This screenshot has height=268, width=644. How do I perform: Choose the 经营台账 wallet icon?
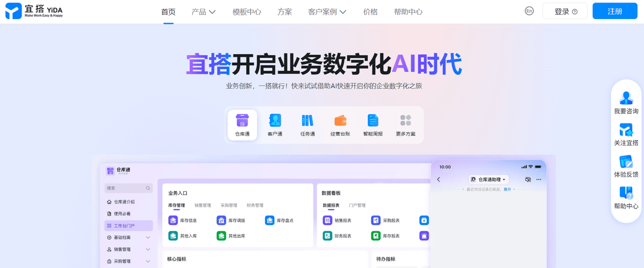click(x=340, y=121)
